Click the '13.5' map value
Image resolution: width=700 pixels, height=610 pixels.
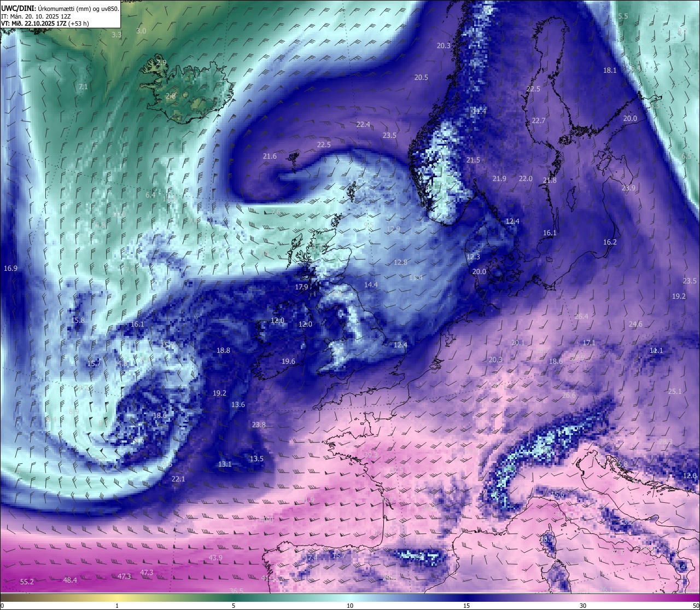256,459
